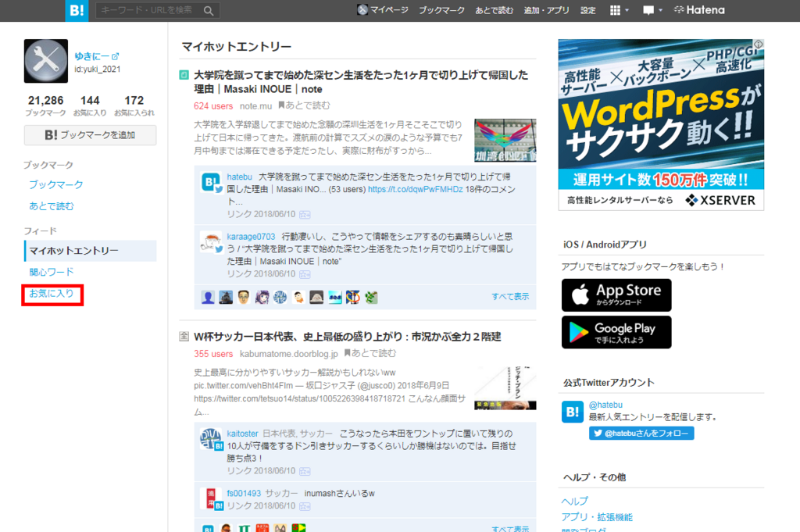
Task: Click bookmark link icon after kaitoster comment date
Action: (305, 471)
